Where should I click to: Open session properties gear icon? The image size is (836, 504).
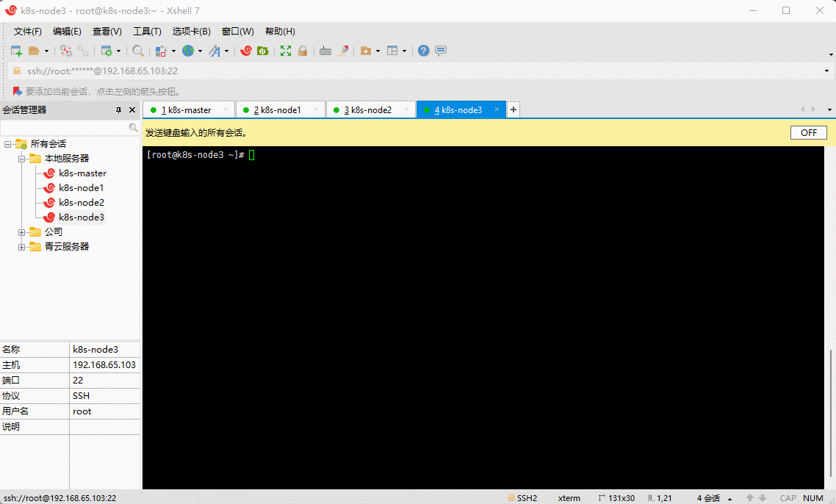pyautogui.click(x=107, y=51)
